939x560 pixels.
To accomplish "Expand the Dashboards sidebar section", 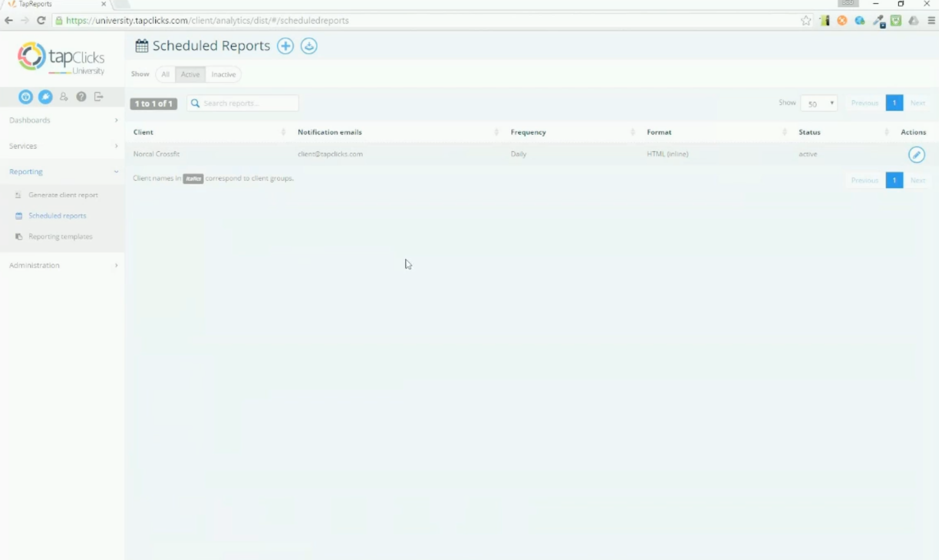I will tap(62, 120).
